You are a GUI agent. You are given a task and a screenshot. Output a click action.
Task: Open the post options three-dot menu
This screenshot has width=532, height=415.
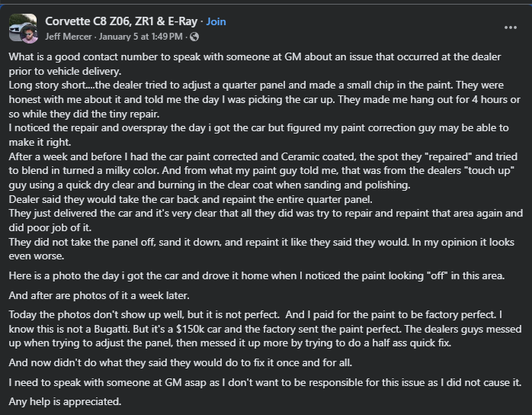point(511,27)
